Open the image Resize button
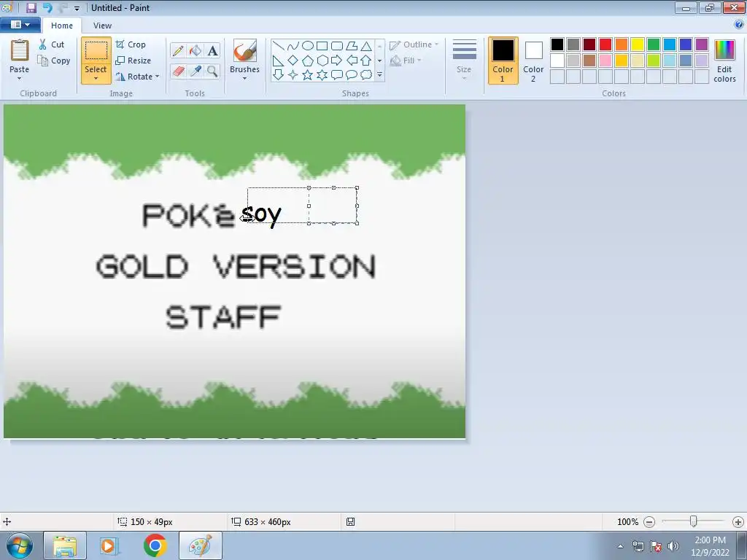Image resolution: width=747 pixels, height=560 pixels. click(x=133, y=61)
